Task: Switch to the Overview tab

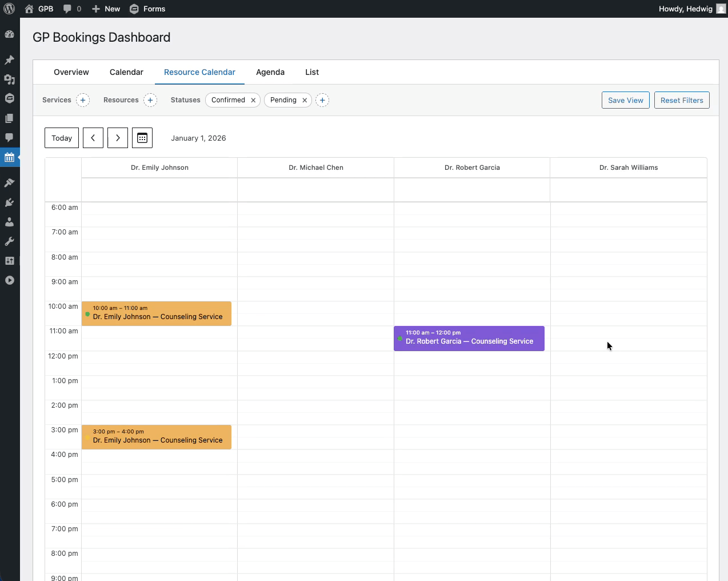Action: (x=71, y=72)
